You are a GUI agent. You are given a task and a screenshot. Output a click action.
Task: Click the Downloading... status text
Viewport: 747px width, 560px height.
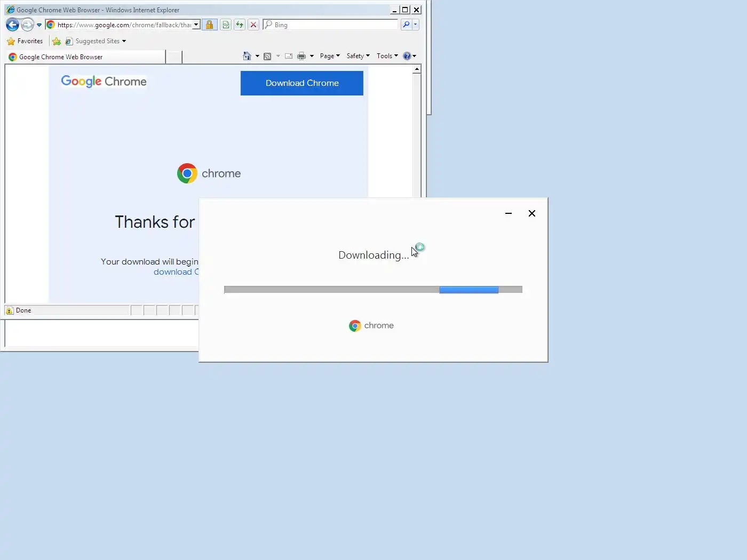(x=373, y=255)
